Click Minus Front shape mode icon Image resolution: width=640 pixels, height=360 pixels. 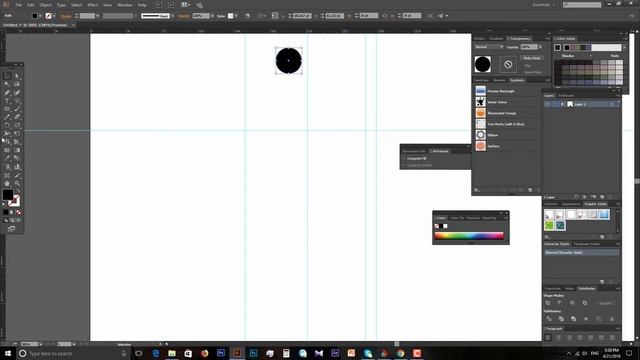[x=560, y=303]
